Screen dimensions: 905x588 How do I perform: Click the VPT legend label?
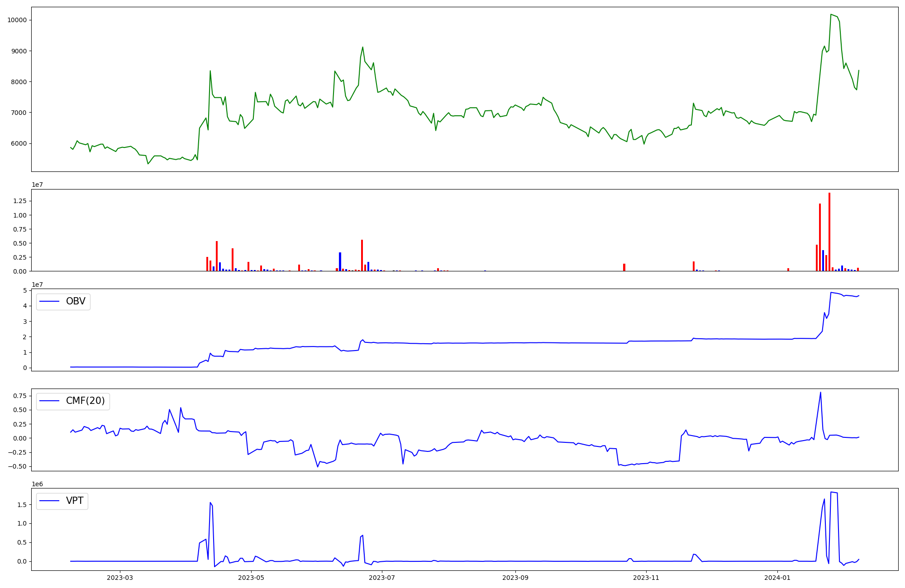(x=75, y=501)
